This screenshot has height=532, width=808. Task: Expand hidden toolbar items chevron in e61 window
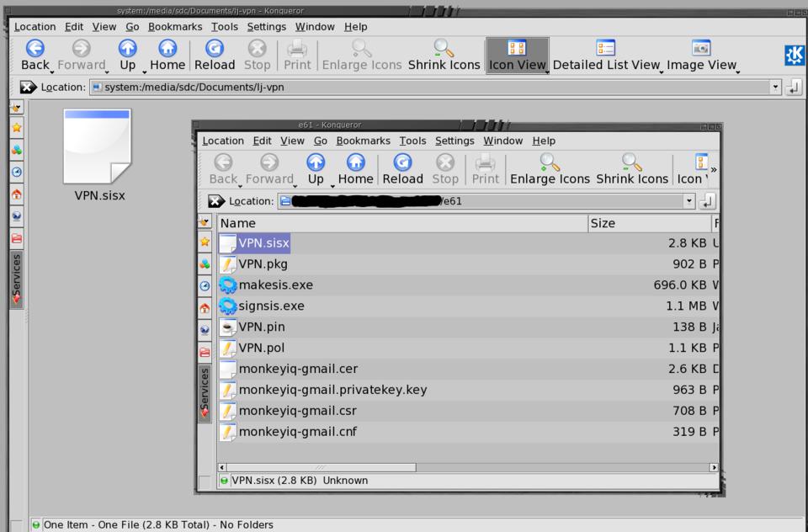pyautogui.click(x=714, y=170)
